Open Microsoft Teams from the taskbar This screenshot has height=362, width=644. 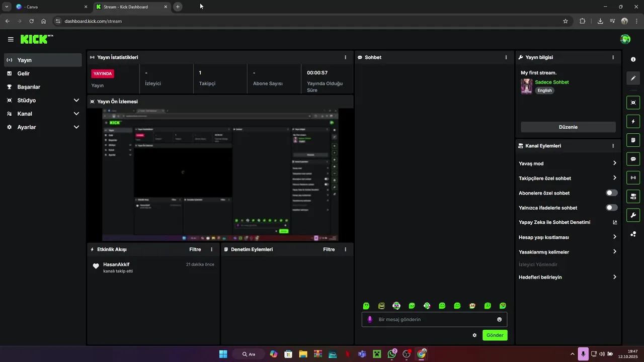[362, 354]
